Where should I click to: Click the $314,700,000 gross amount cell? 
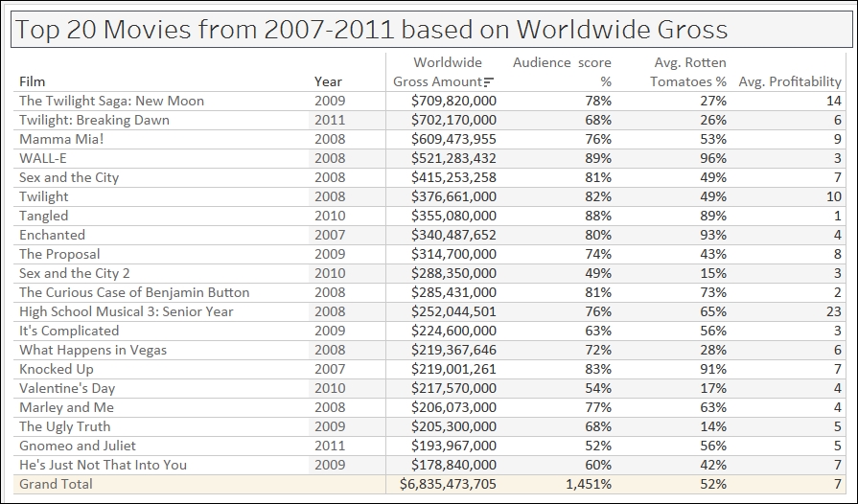click(453, 254)
